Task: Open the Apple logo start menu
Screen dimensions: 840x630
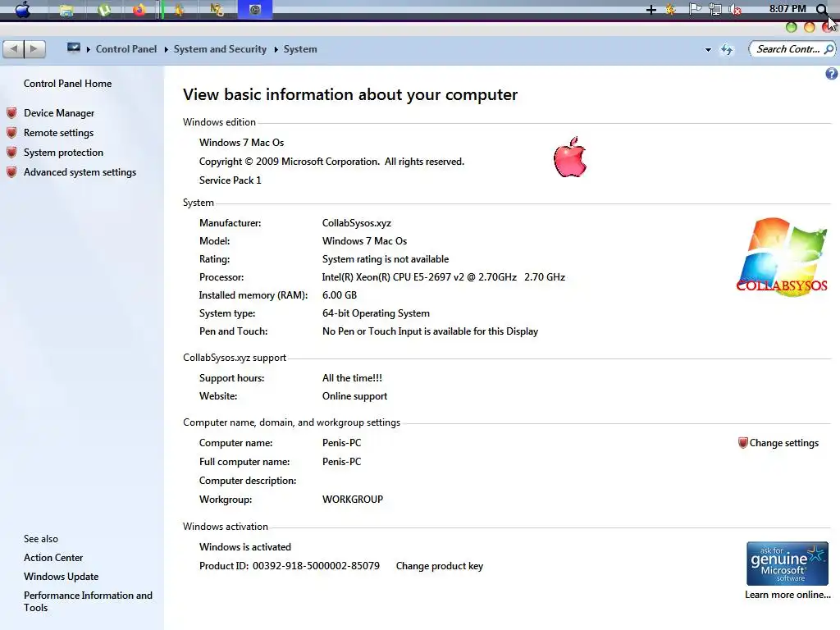Action: click(x=22, y=10)
